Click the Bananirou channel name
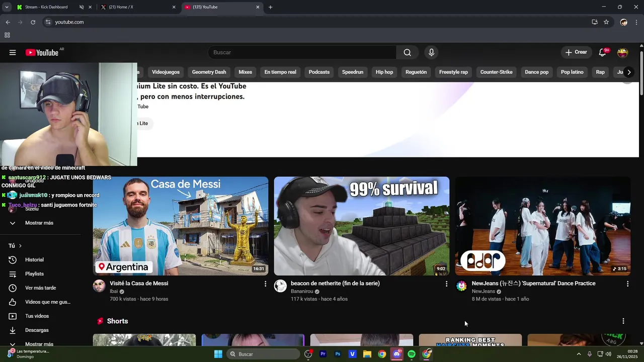Viewport: 644px width, 362px height. [302, 292]
